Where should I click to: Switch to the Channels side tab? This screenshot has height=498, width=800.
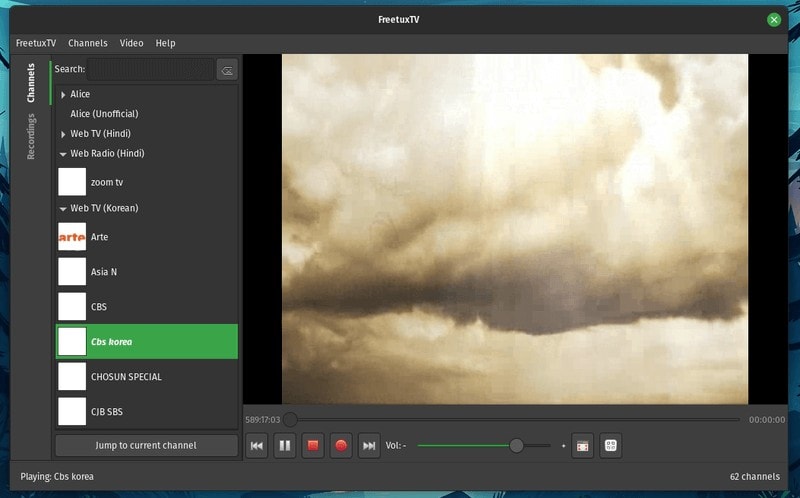(x=31, y=83)
